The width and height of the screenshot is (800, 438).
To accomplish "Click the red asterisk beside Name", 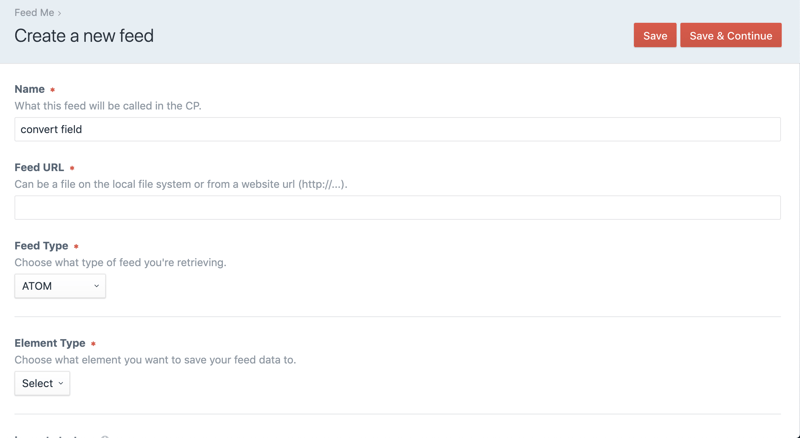I will [53, 90].
